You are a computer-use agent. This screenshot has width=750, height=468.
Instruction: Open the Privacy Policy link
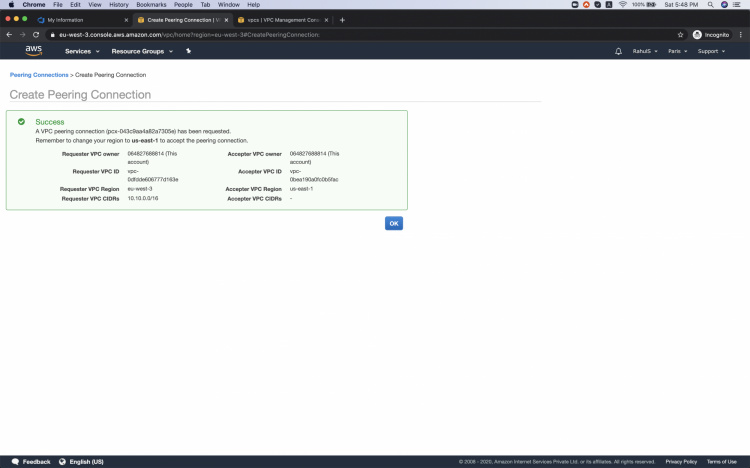(681, 462)
